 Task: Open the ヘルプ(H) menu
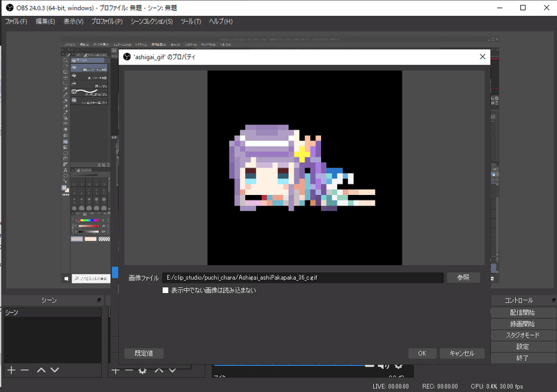[x=221, y=22]
